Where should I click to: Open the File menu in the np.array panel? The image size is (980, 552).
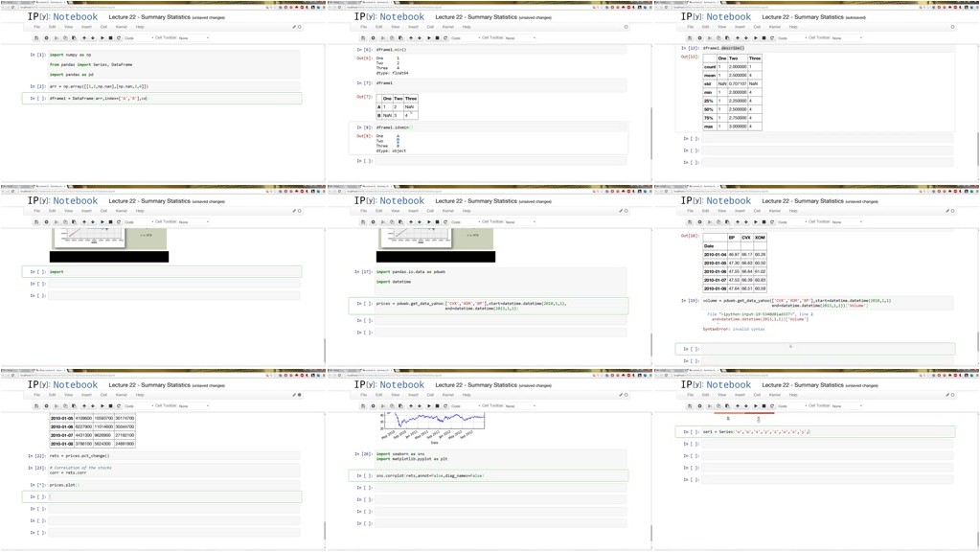click(x=36, y=27)
